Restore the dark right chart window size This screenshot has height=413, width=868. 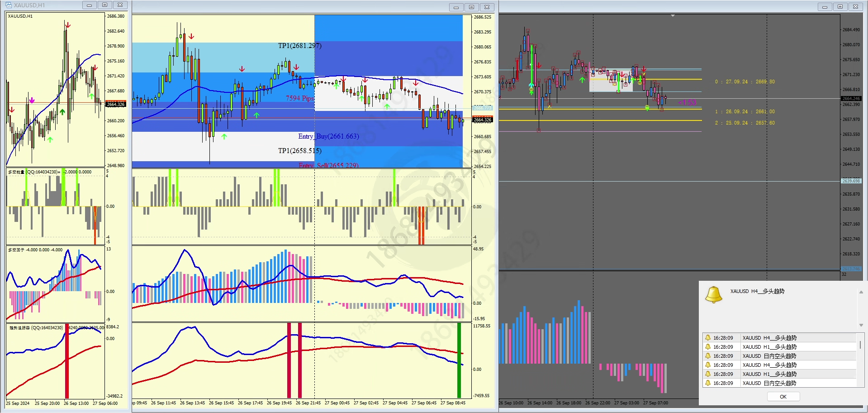[840, 7]
